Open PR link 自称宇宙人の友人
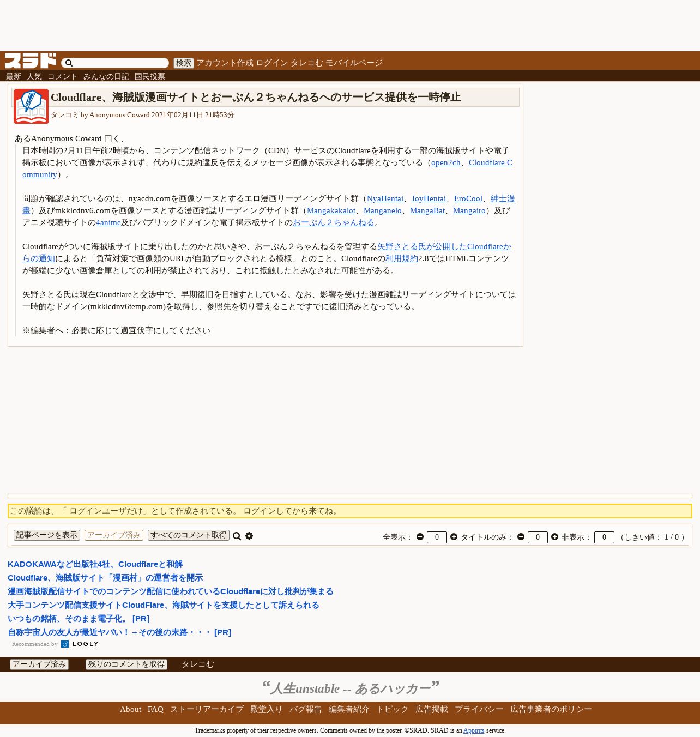 pyautogui.click(x=119, y=632)
